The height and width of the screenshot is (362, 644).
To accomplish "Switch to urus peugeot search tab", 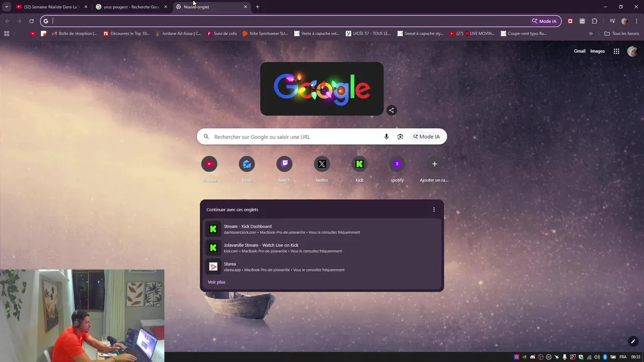I will point(131,7).
